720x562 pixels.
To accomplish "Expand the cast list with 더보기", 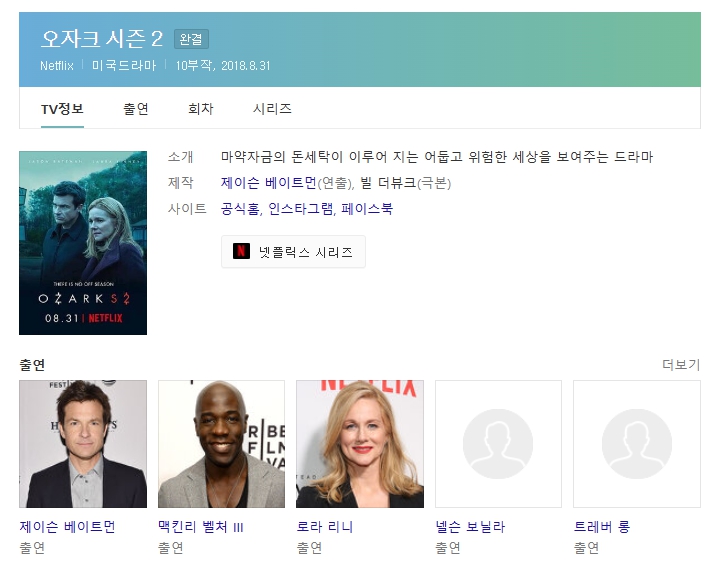I will point(681,365).
